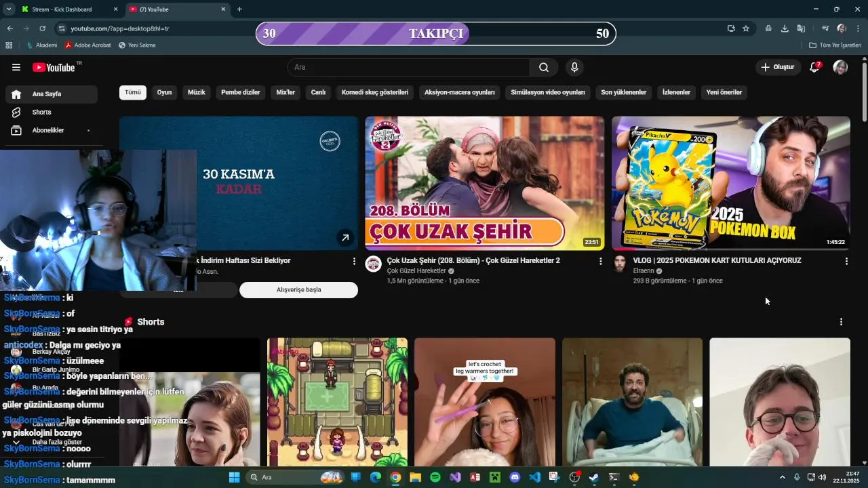
Task: Click the Oluştur button
Action: click(x=778, y=67)
